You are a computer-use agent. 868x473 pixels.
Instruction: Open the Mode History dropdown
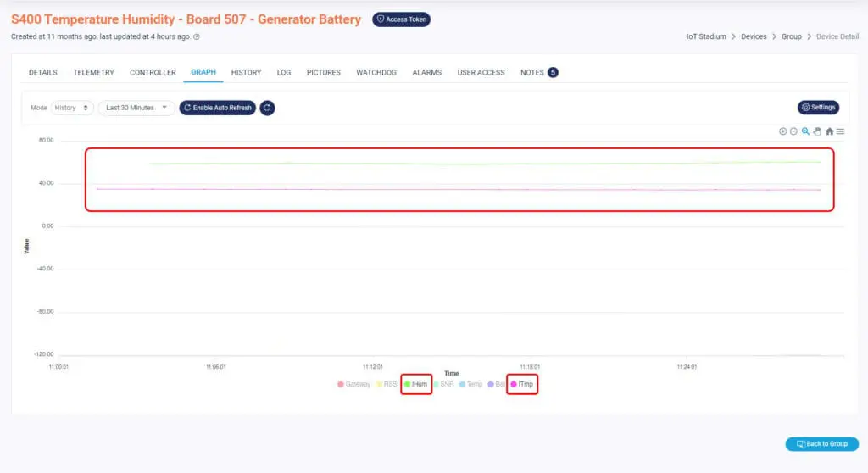(71, 108)
